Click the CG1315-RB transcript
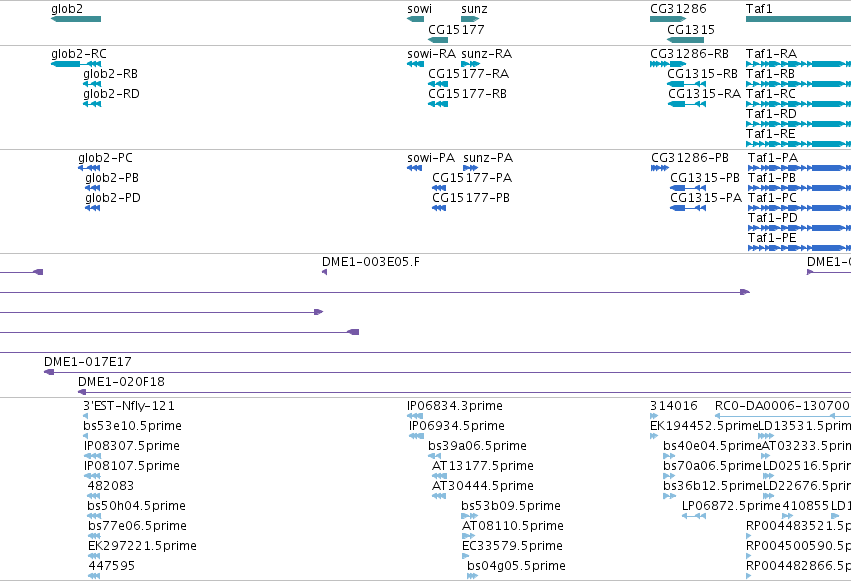Screen dimensions: 851x581 (x=702, y=74)
